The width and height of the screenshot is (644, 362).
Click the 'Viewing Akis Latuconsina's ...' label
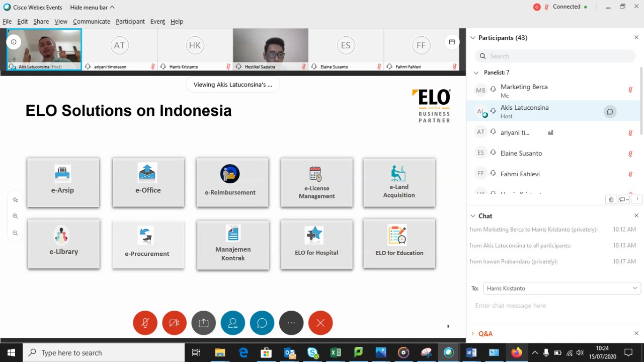point(233,85)
